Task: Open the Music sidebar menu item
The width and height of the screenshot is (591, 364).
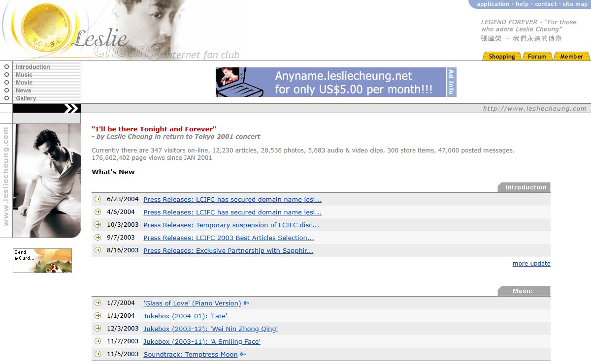Action: tap(24, 75)
